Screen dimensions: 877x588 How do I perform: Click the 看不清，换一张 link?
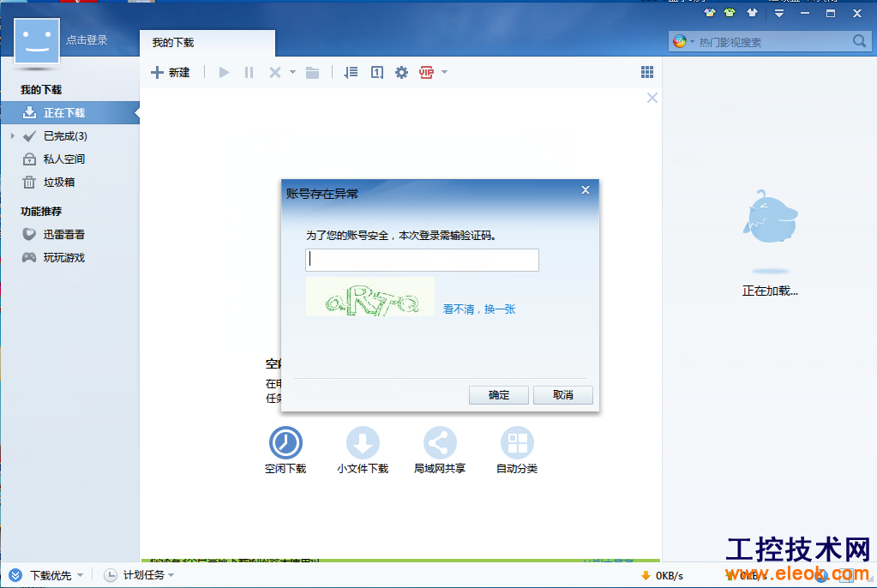click(x=479, y=309)
